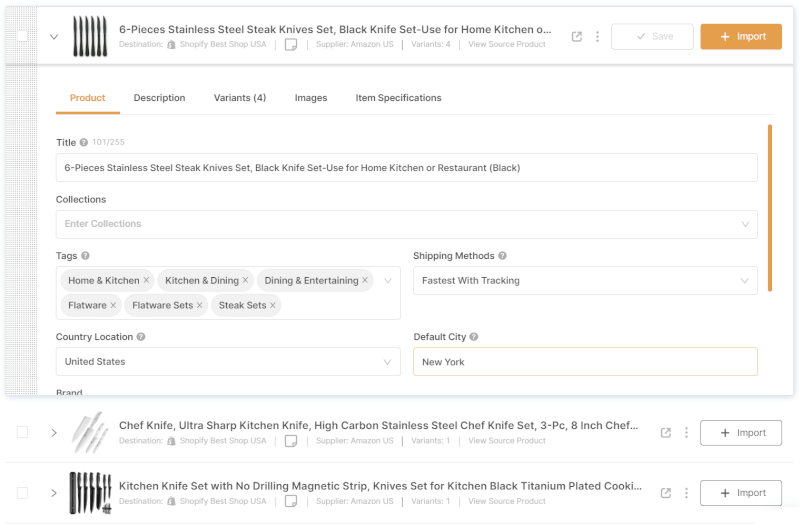Click help icon next to Default City
This screenshot has width=800, height=526.
tap(473, 337)
